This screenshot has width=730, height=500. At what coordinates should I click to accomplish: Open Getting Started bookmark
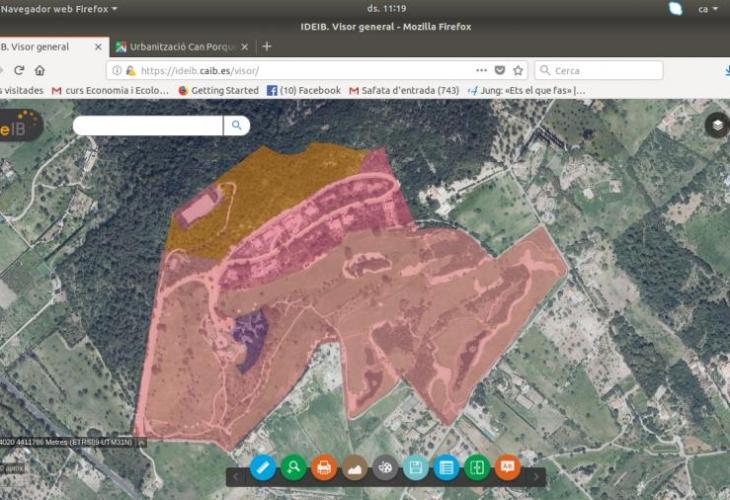point(218,90)
